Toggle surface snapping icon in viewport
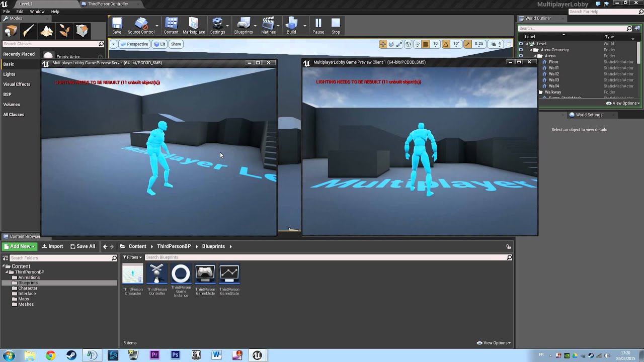 tap(417, 44)
